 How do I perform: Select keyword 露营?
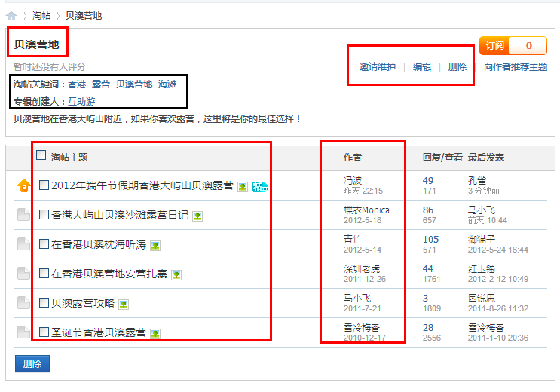click(x=101, y=84)
